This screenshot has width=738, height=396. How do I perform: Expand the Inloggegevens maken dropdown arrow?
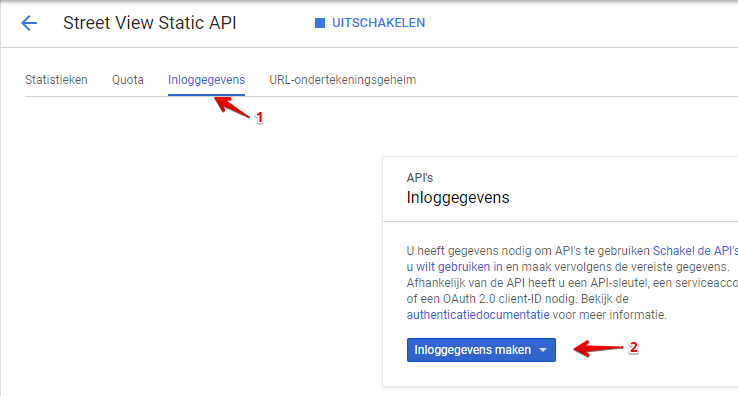(x=543, y=350)
